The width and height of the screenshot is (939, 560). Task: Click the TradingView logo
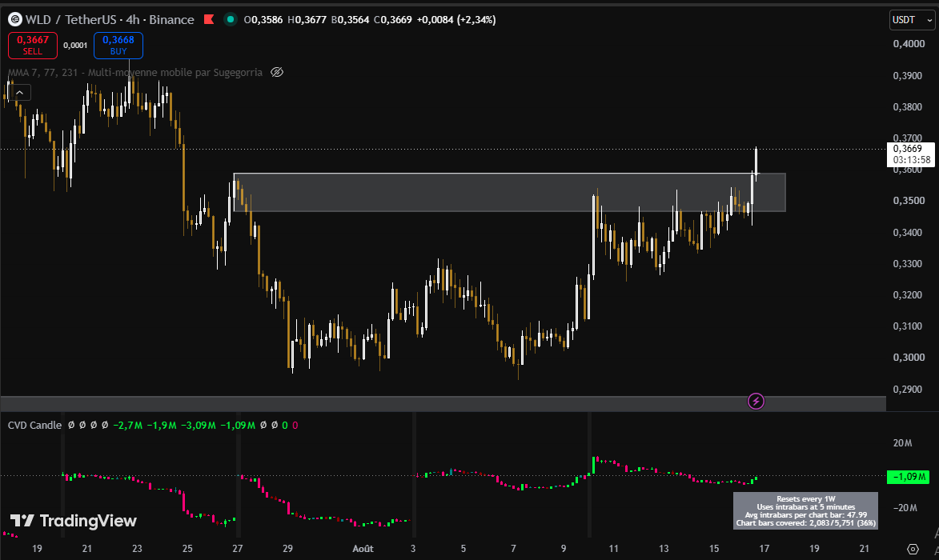[x=74, y=521]
